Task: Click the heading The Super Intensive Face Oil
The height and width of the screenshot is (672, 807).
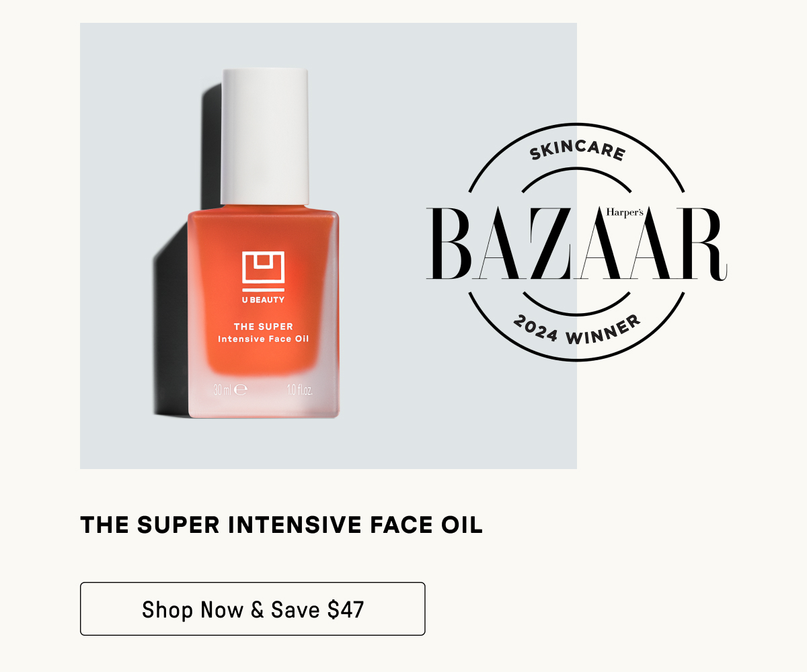Action: (x=281, y=525)
